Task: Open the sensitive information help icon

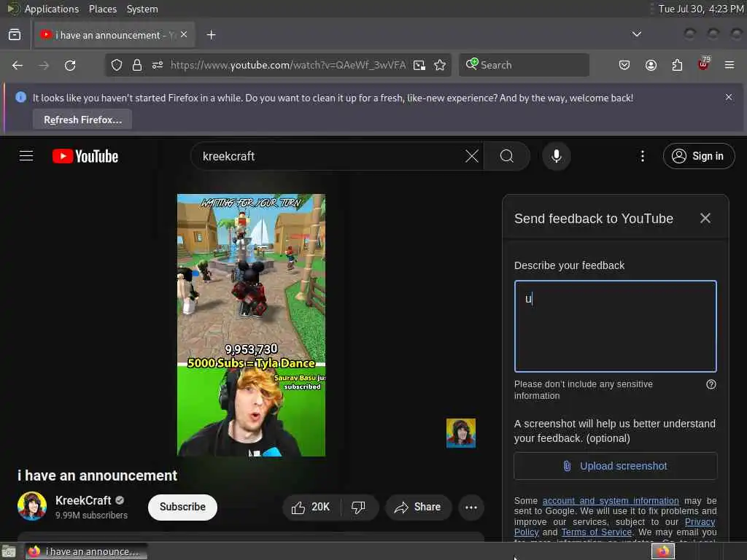Action: (711, 384)
